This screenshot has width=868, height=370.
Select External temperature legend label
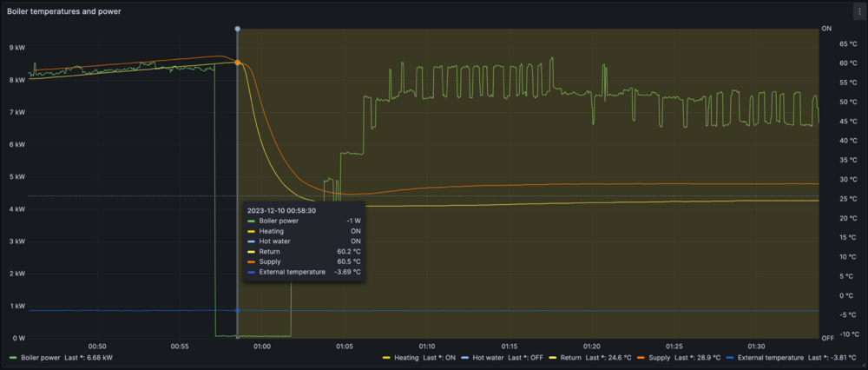(x=770, y=357)
